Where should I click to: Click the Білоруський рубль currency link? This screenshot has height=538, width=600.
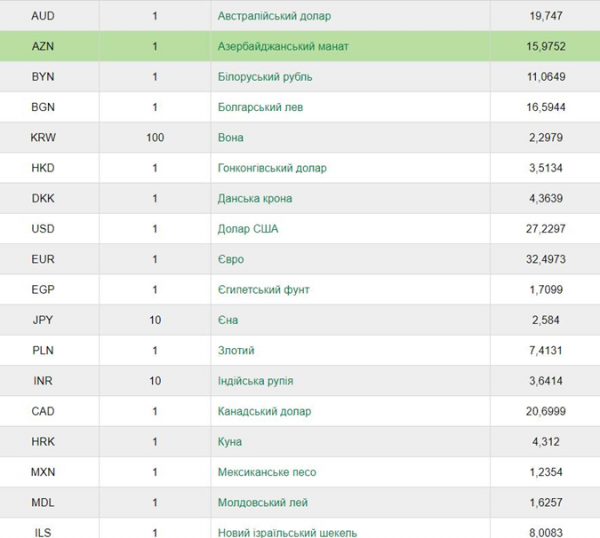[x=265, y=77]
